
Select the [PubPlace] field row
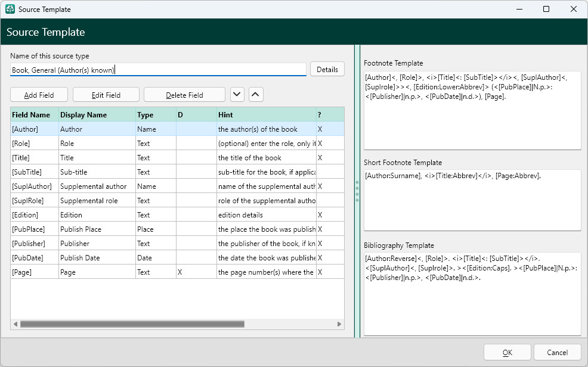click(177, 229)
